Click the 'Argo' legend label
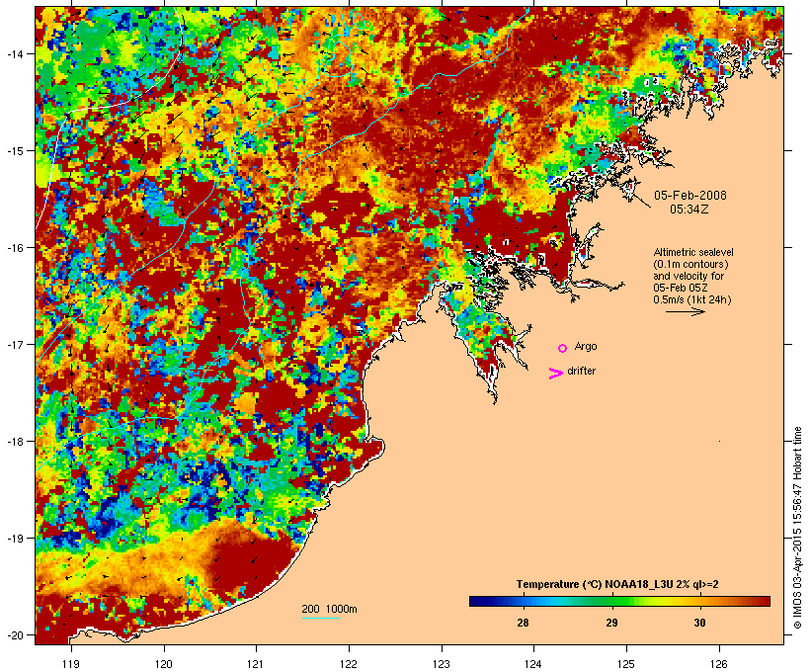Image resolution: width=810 pixels, height=672 pixels. pyautogui.click(x=586, y=346)
